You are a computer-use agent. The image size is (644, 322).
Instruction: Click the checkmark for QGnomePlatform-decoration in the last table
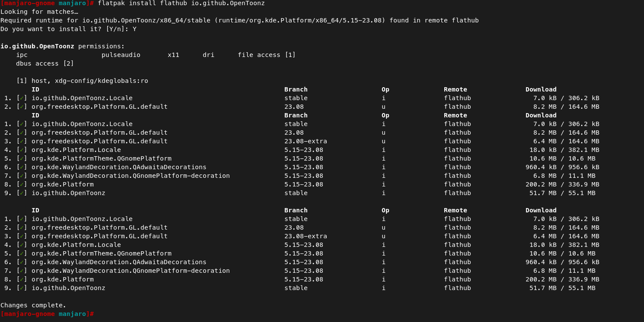(22, 271)
